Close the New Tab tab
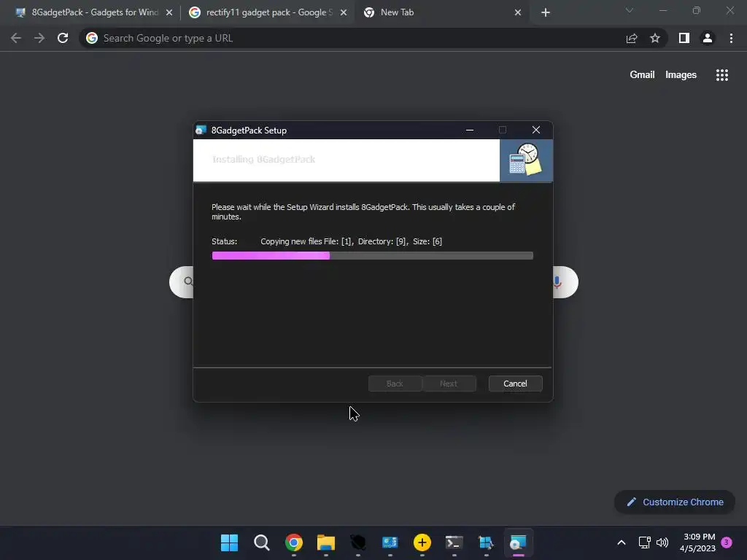 pyautogui.click(x=518, y=13)
